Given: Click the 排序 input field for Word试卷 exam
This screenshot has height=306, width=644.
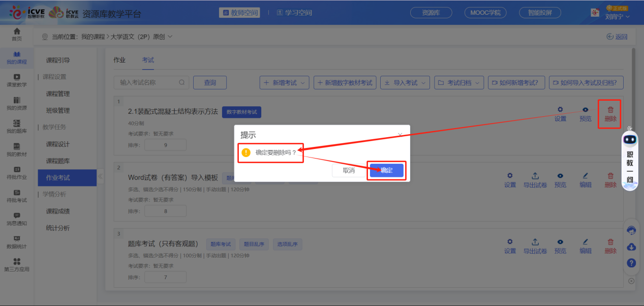Looking at the screenshot, I should 165,210.
